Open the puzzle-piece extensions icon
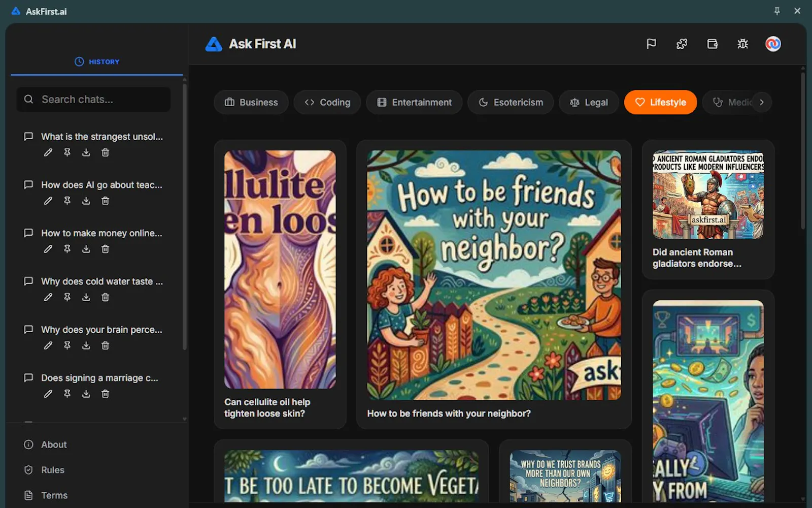Screen dimensions: 812x508 [x=682, y=44]
